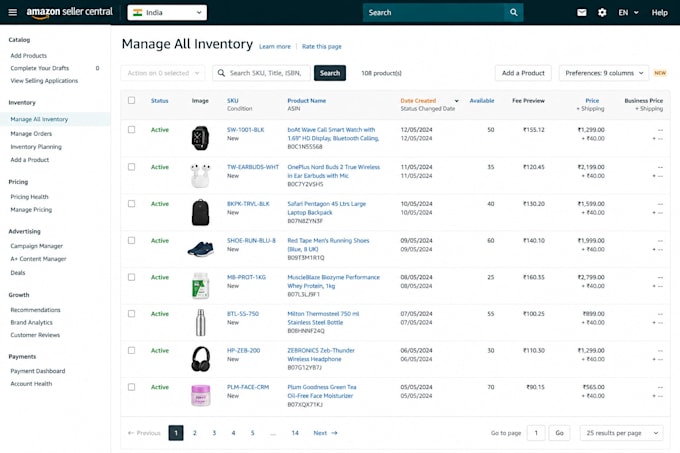The width and height of the screenshot is (680, 453).
Task: Toggle the Date Created sort arrow
Action: tap(457, 101)
